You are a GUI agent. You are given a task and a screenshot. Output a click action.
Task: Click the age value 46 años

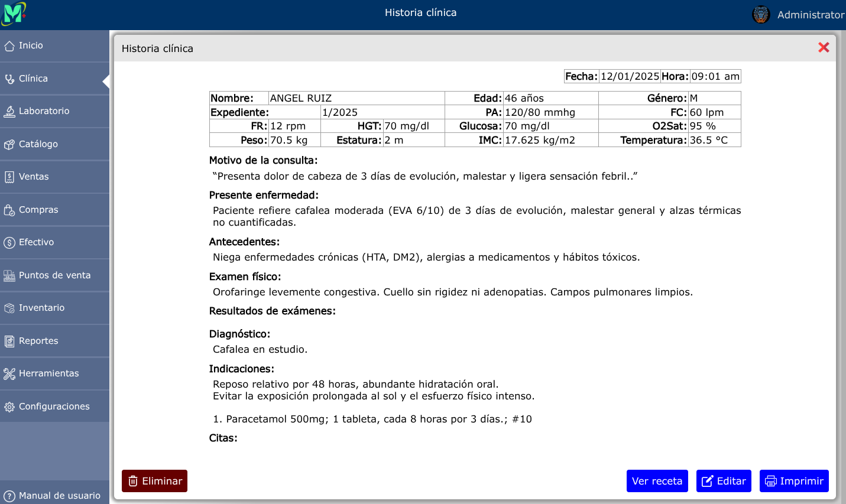[524, 98]
